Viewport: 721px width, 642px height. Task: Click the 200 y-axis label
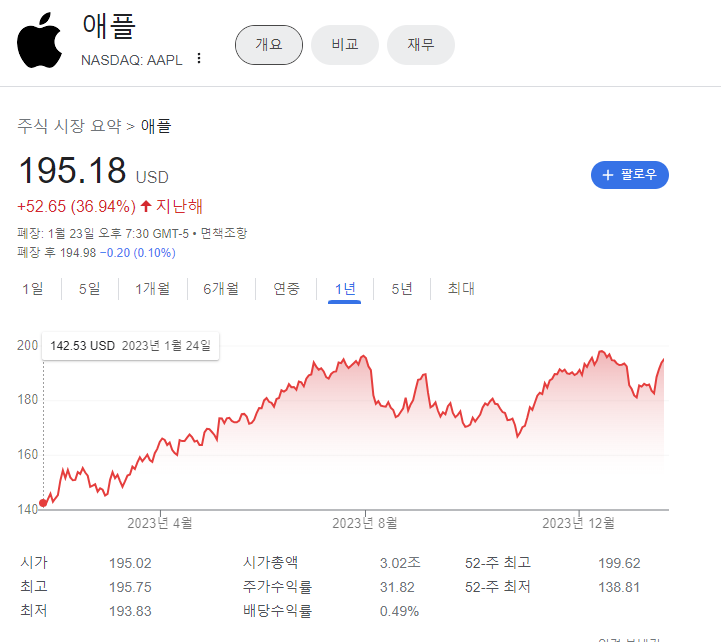click(x=28, y=345)
